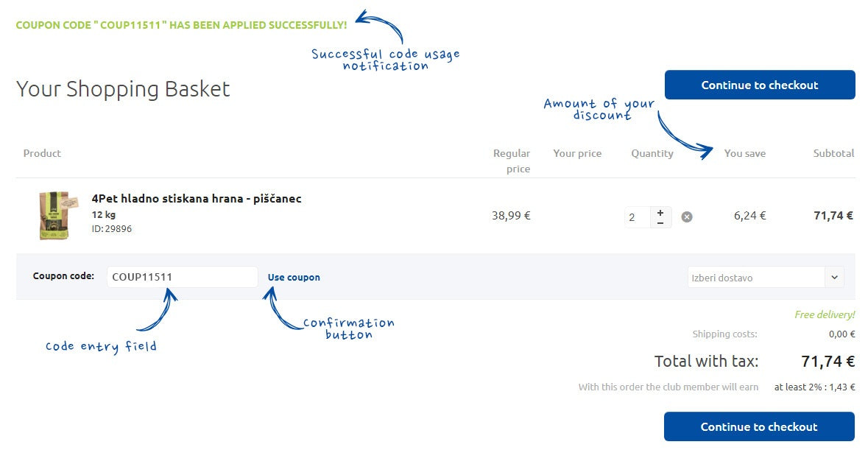
Task: Click the quantity number input box
Action: [x=637, y=217]
